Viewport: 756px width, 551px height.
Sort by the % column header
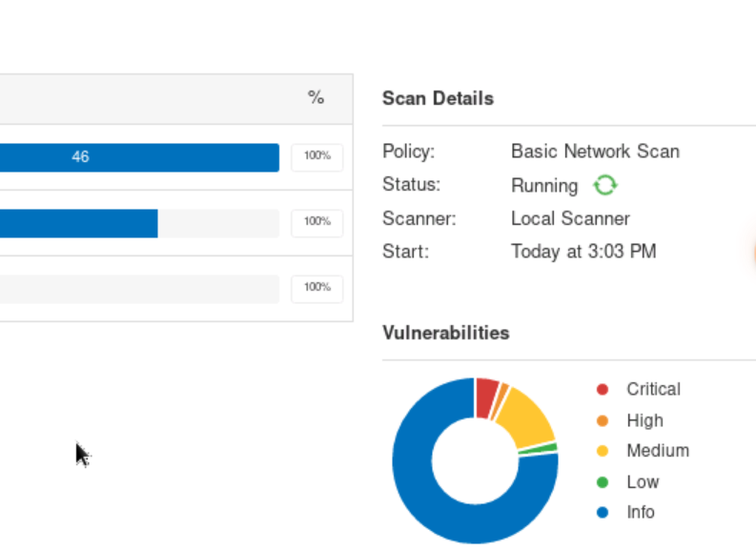coord(316,97)
